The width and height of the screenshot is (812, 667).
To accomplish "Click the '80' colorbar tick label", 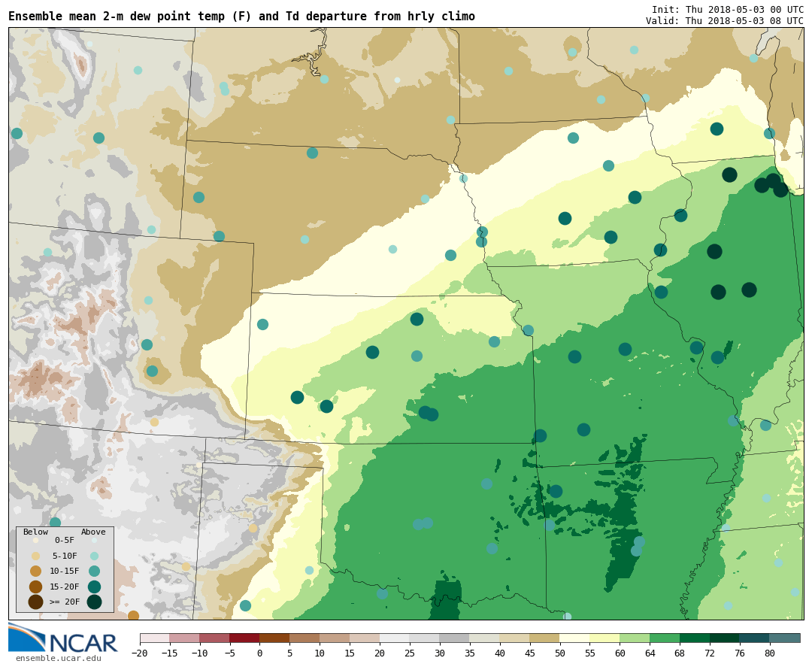I will click(x=770, y=653).
